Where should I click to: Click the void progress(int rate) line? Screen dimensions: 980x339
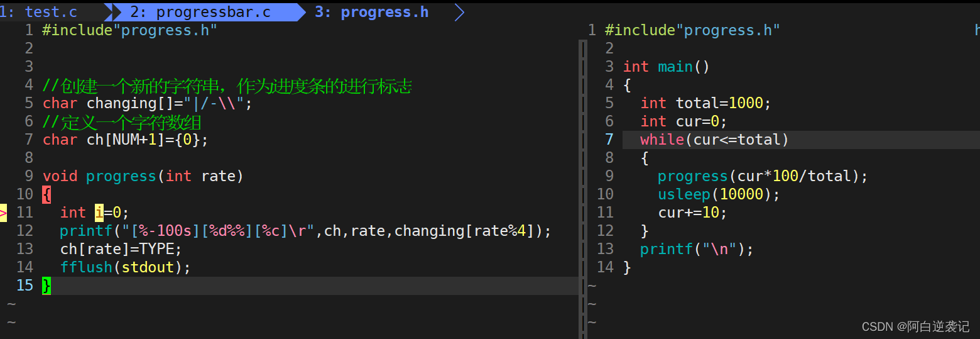click(143, 176)
